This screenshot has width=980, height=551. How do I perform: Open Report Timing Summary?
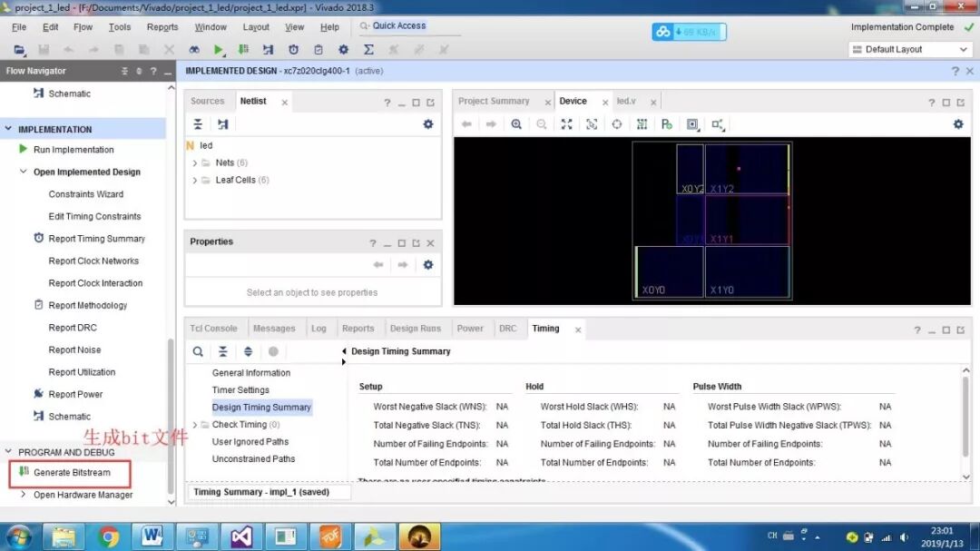pyautogui.click(x=96, y=239)
